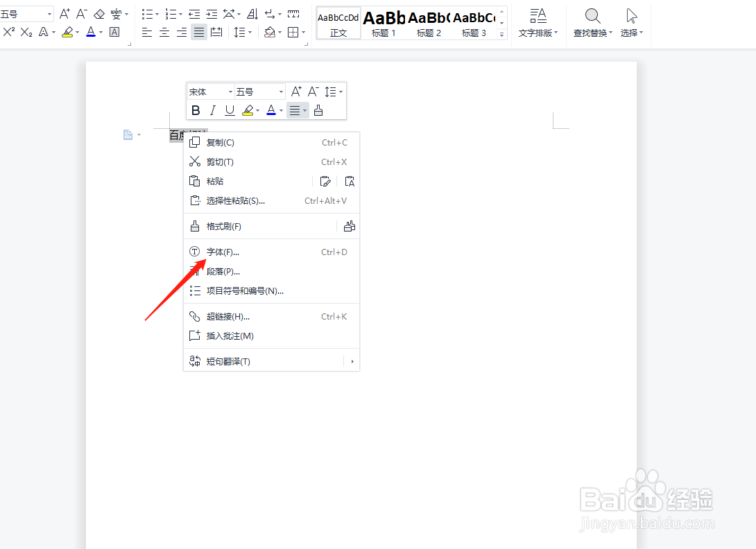Clear formatting with the eraser icon
The width and height of the screenshot is (756, 549).
click(x=99, y=14)
